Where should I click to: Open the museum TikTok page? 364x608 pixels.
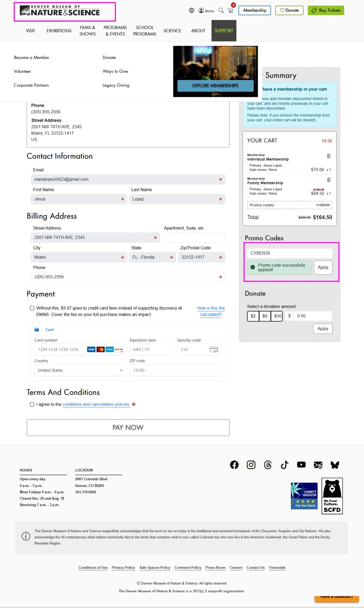click(x=285, y=465)
